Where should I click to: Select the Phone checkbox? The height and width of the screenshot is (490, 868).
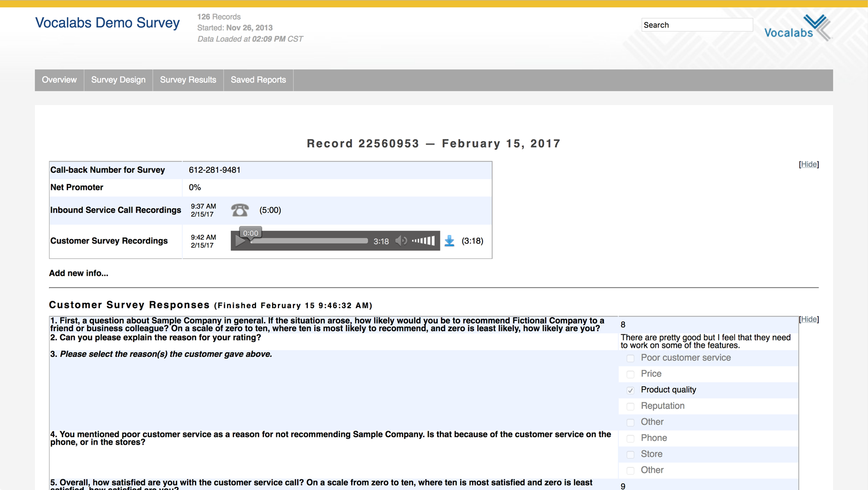click(631, 439)
